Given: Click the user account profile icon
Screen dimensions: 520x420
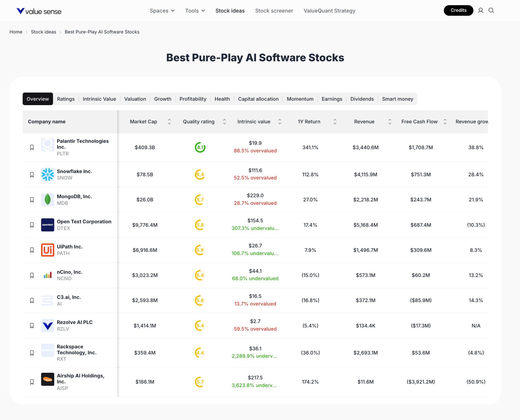Looking at the screenshot, I should tap(480, 10).
